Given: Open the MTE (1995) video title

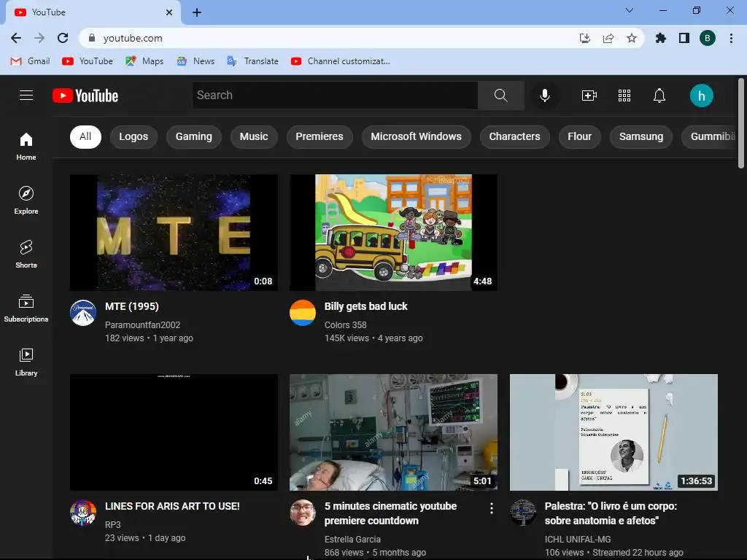Looking at the screenshot, I should click(x=132, y=306).
